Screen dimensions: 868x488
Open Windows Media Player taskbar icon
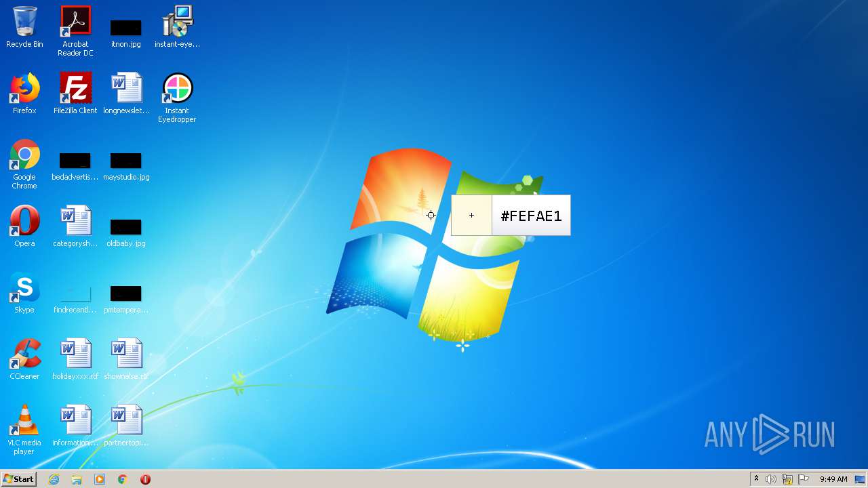click(x=100, y=479)
